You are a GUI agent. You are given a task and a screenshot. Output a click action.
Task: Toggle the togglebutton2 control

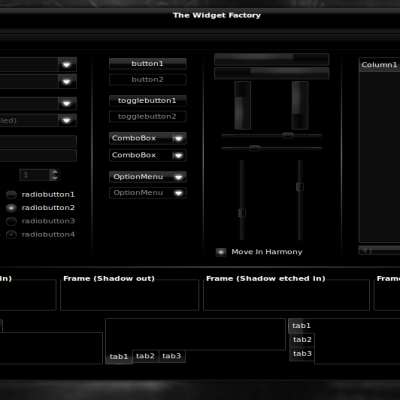coord(147,117)
